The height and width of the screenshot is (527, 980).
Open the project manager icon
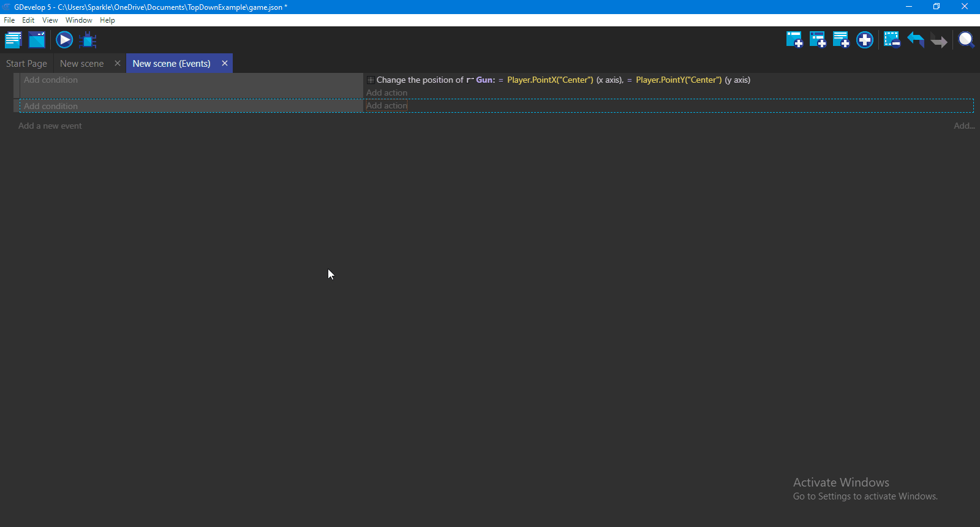pos(13,40)
